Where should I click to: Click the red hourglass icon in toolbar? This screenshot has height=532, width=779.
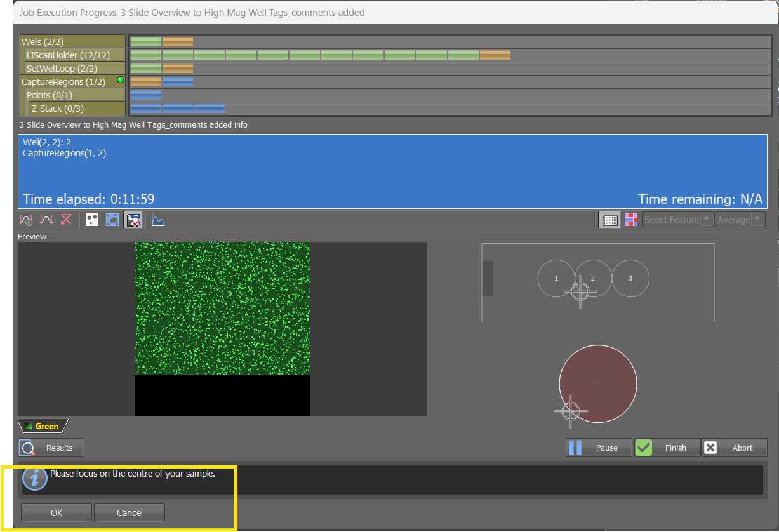pyautogui.click(x=66, y=220)
